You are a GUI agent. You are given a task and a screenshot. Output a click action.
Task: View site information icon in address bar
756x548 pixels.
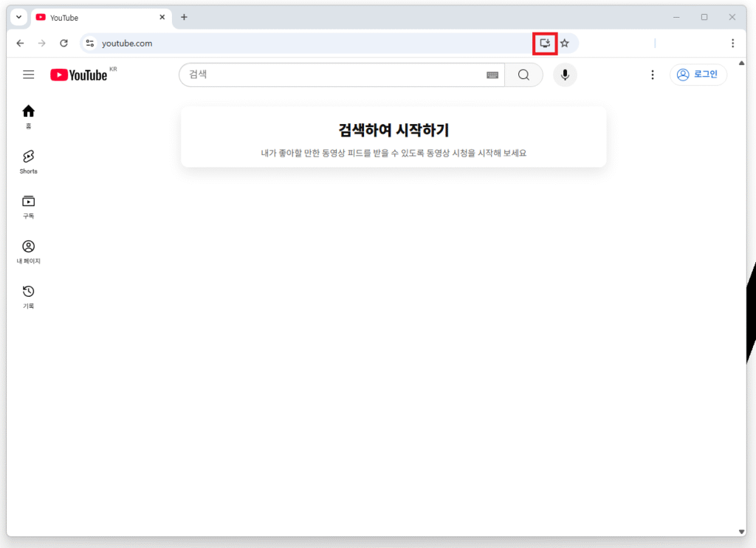tap(89, 44)
